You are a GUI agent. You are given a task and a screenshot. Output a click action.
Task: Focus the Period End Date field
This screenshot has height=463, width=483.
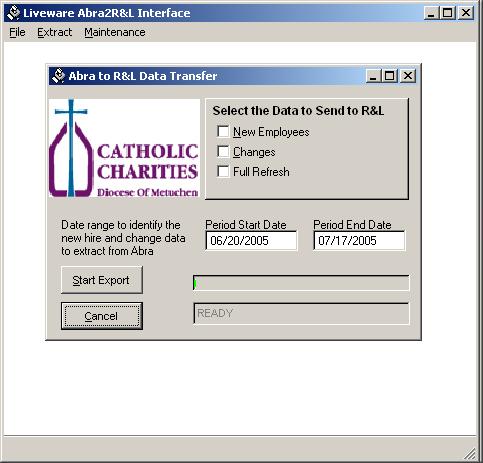coord(359,240)
